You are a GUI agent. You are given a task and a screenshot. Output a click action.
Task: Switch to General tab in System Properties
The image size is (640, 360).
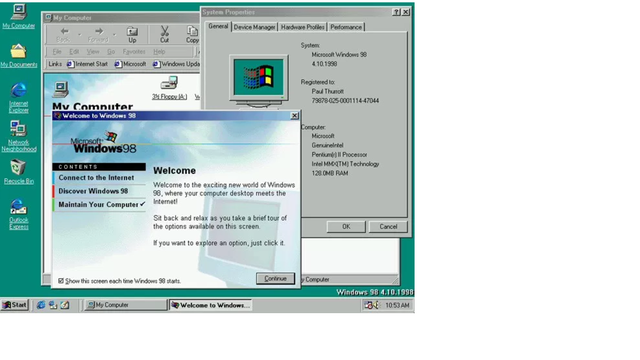(x=218, y=26)
